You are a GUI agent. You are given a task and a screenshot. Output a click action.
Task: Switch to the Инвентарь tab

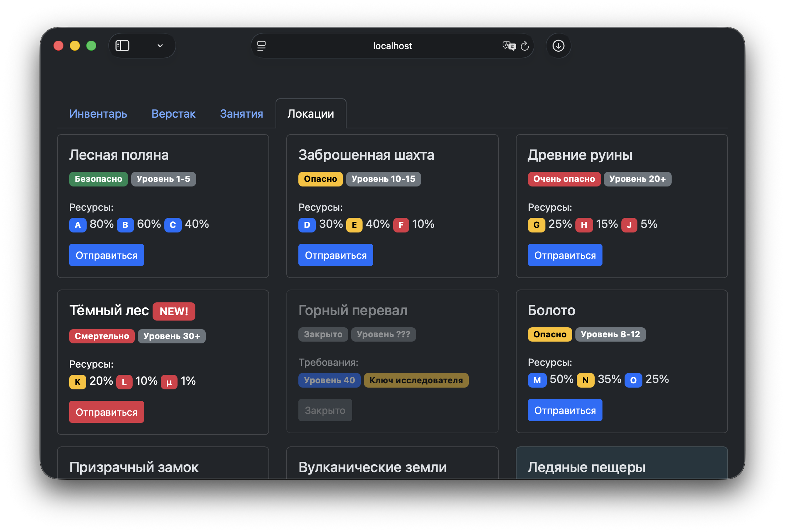(x=98, y=113)
